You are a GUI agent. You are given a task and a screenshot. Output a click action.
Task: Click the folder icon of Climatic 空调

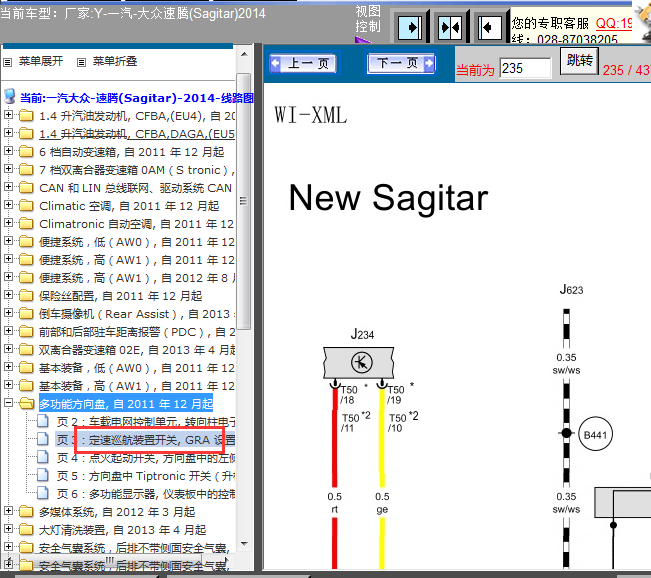(x=26, y=206)
